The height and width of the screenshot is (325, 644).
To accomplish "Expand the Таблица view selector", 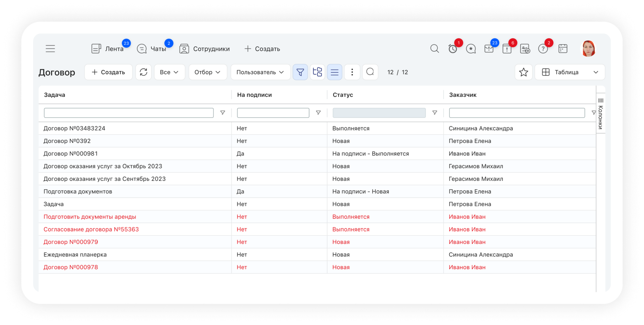I will point(570,72).
